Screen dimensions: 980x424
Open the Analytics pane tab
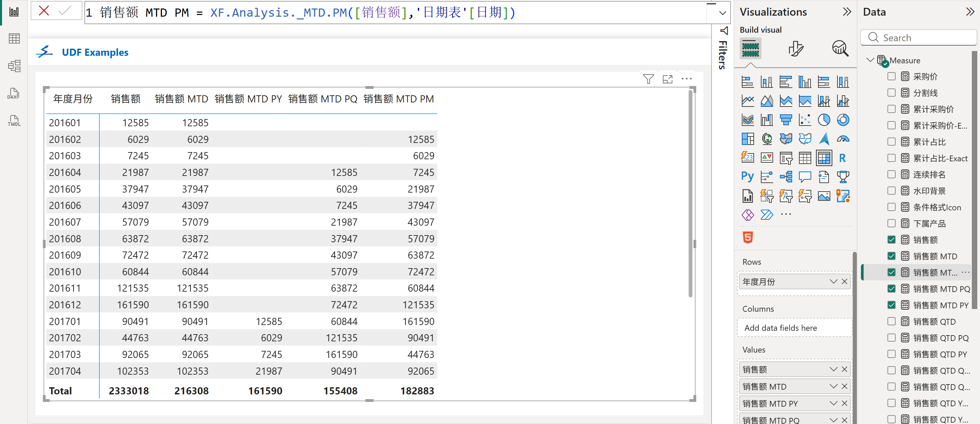840,49
